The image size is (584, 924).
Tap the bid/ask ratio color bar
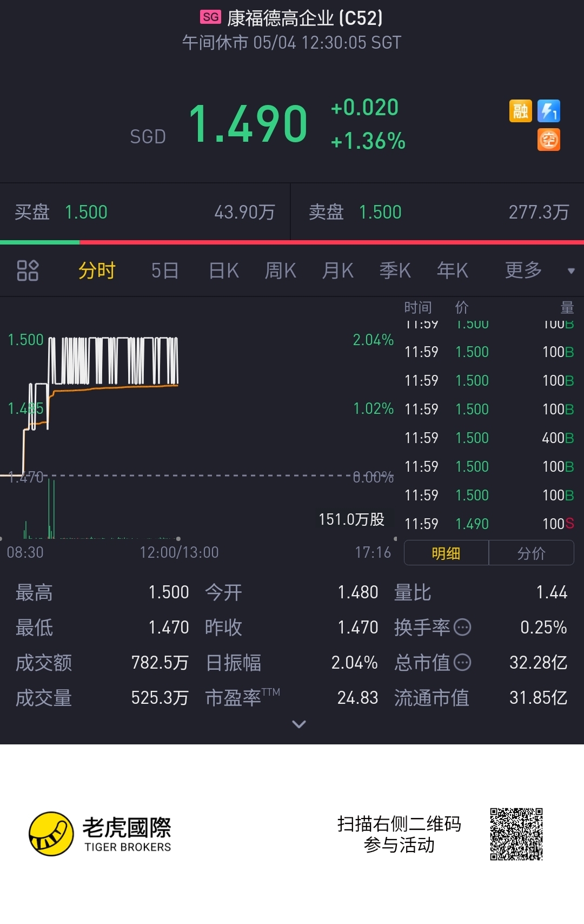pyautogui.click(x=292, y=242)
